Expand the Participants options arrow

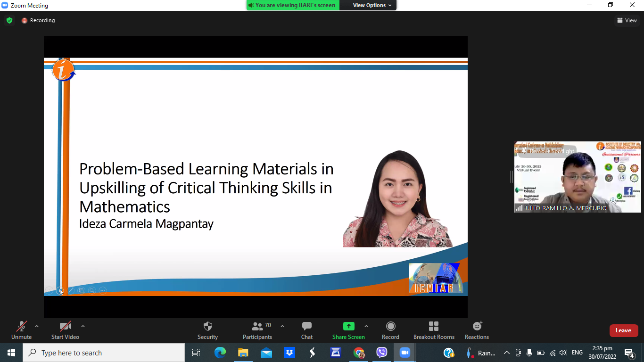[x=282, y=326]
